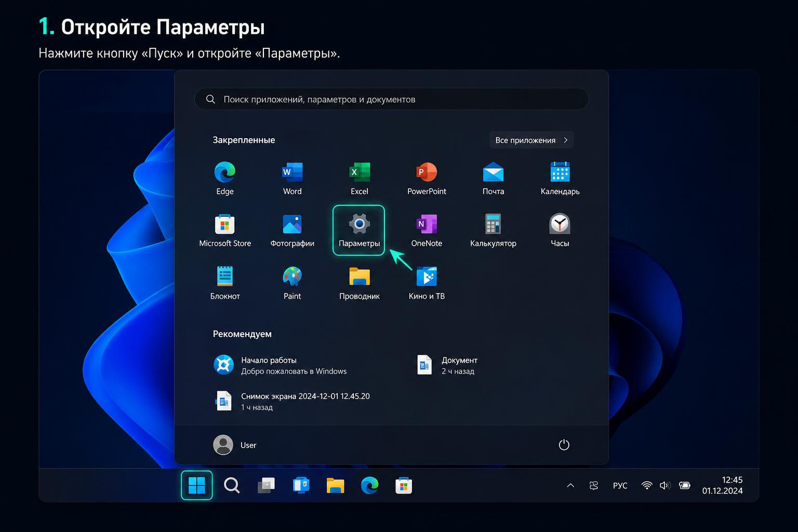Open Снимок экрана 2024-12-01 12.45.20 file
The width and height of the screenshot is (798, 532).
(292, 401)
